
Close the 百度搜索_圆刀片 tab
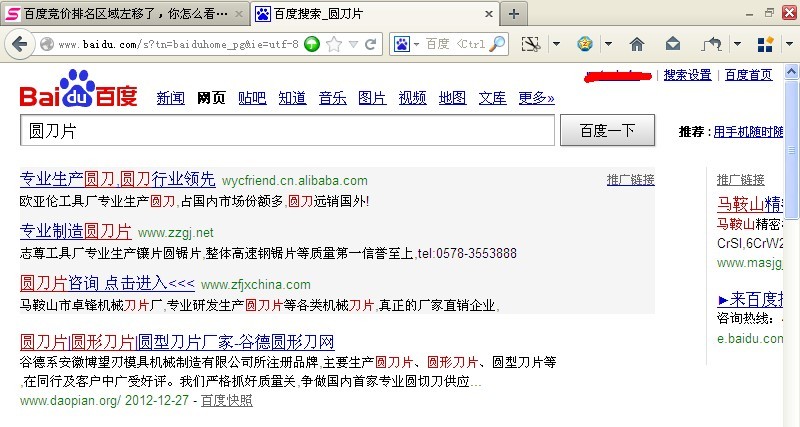coord(489,14)
